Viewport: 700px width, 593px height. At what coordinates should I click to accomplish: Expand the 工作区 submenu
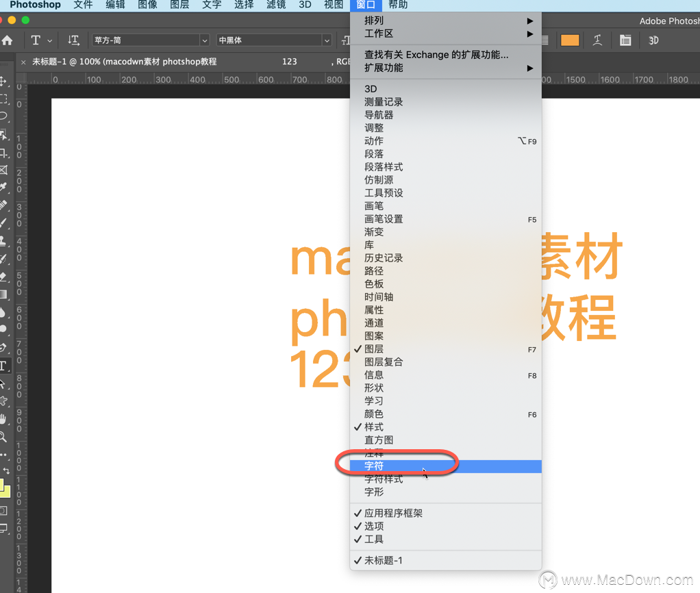click(x=445, y=34)
